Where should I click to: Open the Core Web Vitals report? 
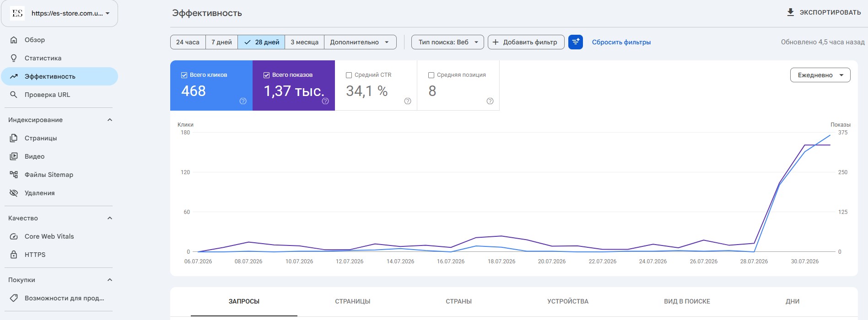pos(59,236)
